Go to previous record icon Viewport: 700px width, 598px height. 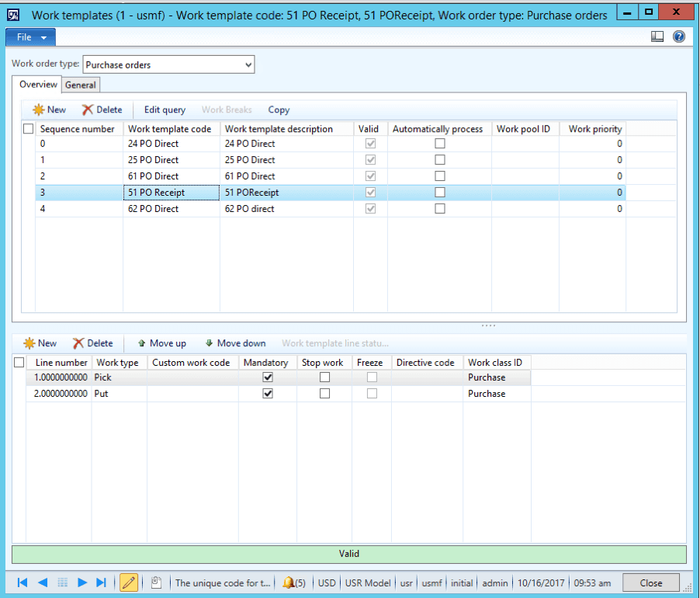43,582
